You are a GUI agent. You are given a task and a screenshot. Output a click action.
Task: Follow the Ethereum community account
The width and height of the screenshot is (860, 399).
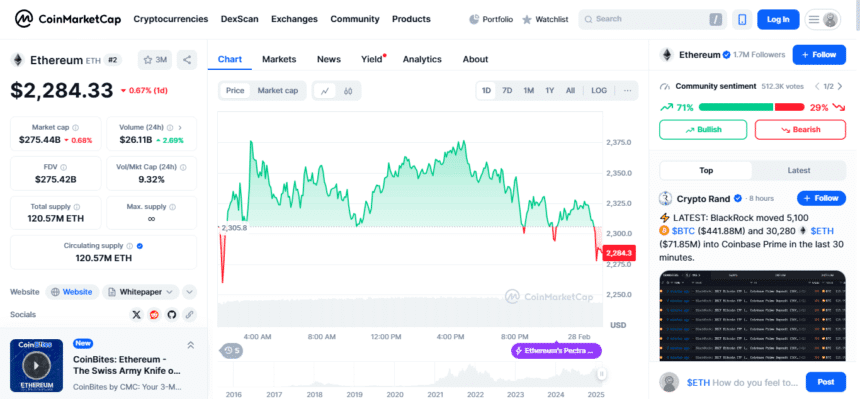[x=819, y=55]
